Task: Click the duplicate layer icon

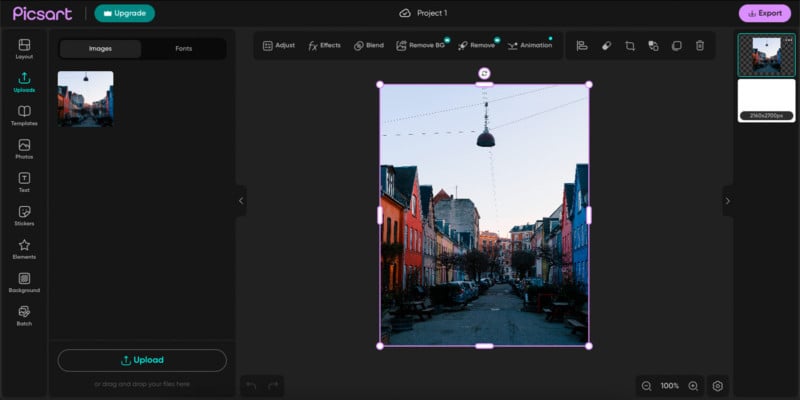Action: [x=676, y=46]
